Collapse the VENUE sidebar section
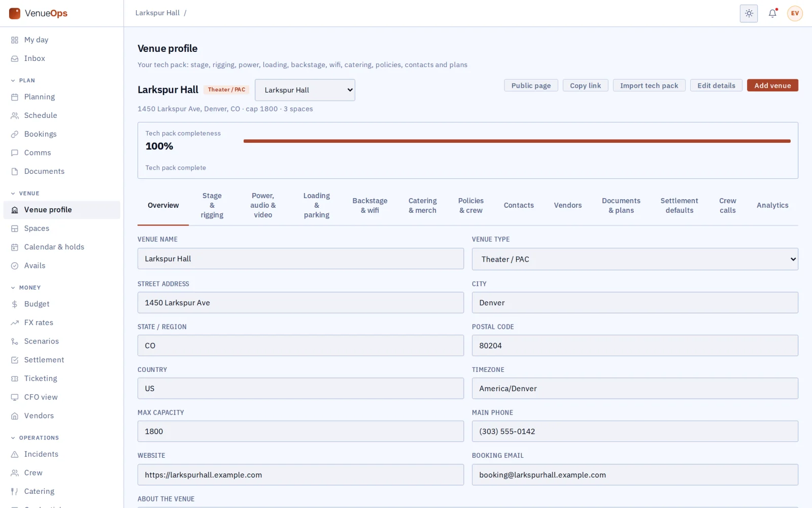Image resolution: width=812 pixels, height=508 pixels. pos(25,194)
